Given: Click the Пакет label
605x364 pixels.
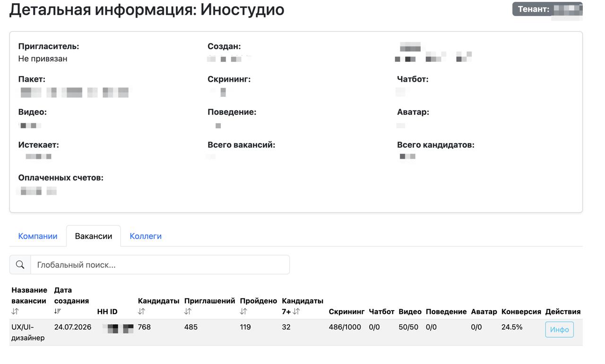Looking at the screenshot, I should tap(32, 79).
